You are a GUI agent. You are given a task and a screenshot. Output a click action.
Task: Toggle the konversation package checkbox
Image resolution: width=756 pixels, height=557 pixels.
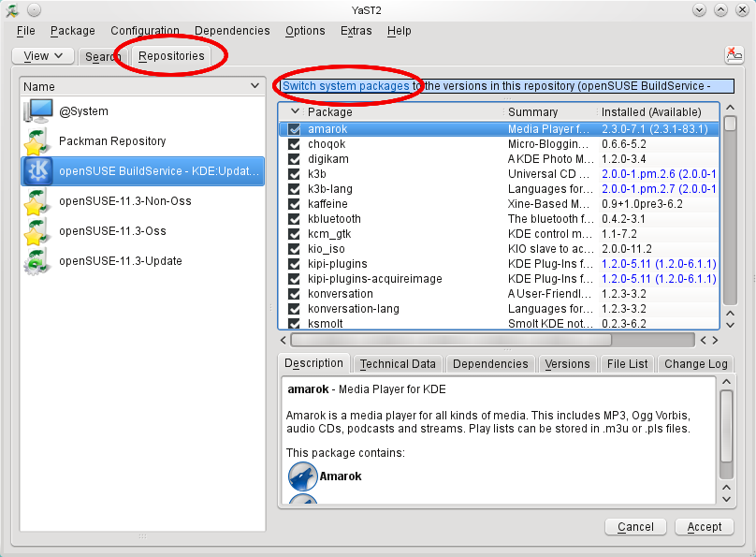coord(295,294)
